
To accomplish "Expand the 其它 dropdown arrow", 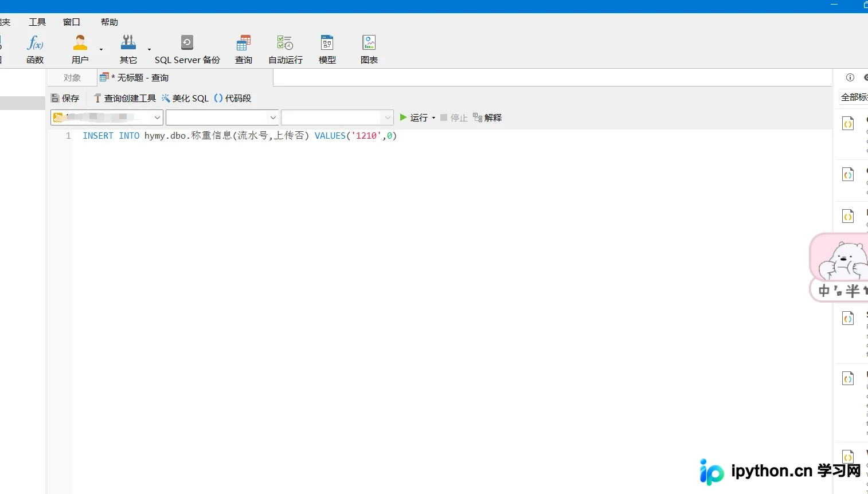I will pyautogui.click(x=149, y=49).
